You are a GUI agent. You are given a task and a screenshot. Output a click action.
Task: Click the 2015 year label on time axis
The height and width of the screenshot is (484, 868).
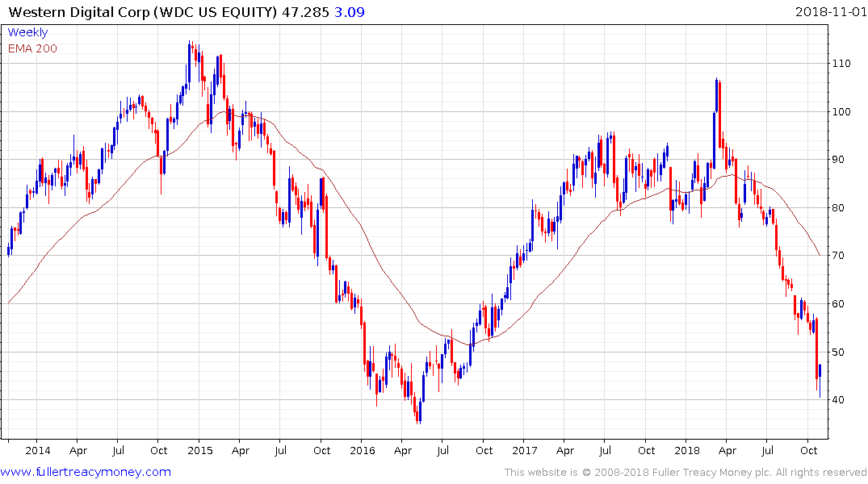(x=199, y=450)
